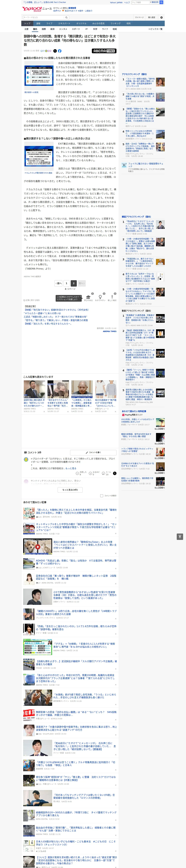
Task: Share the article on Facebook
Action: point(60,51)
